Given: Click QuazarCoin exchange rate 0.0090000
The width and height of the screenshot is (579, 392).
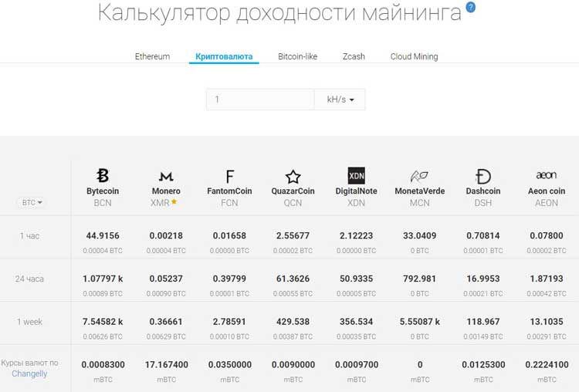Looking at the screenshot, I should point(293,365).
